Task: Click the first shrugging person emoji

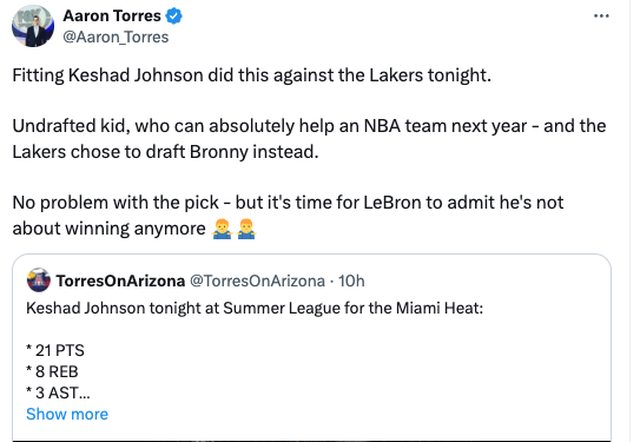Action: click(220, 228)
